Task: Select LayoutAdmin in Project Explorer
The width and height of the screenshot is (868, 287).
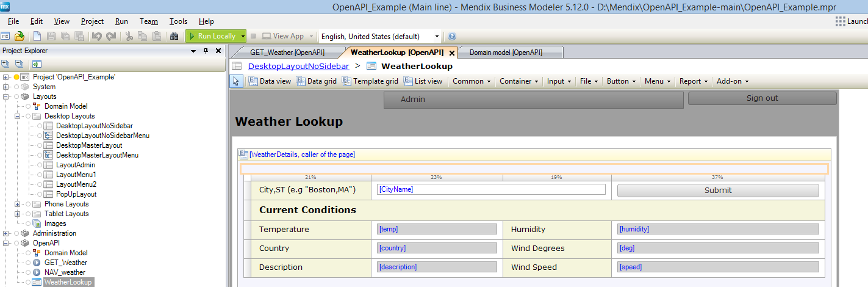Action: 76,165
